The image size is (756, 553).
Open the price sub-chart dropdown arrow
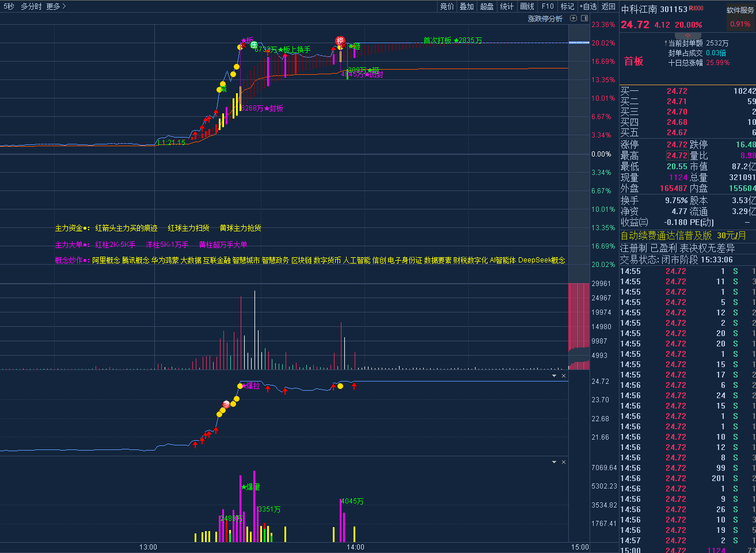(554, 376)
